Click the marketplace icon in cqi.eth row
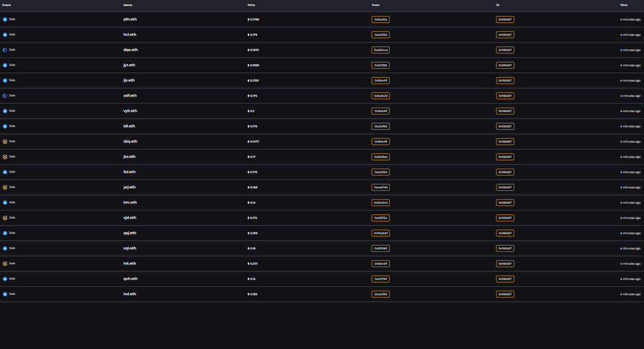 click(x=5, y=248)
